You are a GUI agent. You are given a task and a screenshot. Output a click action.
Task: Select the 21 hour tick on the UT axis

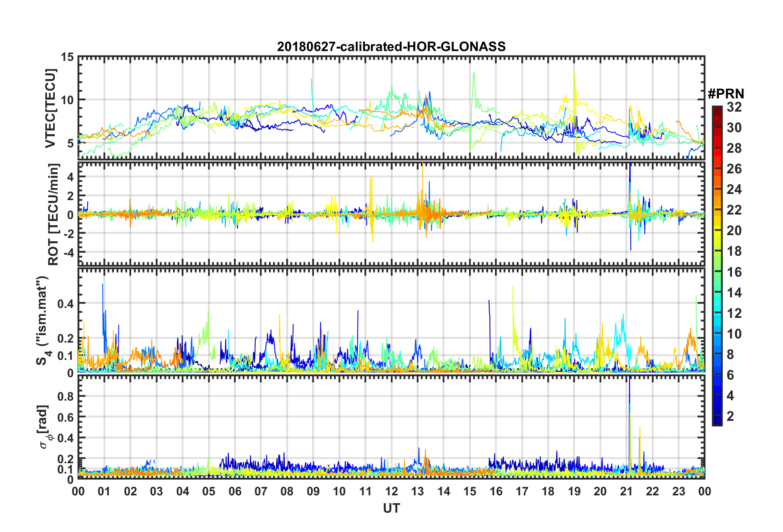click(x=626, y=491)
